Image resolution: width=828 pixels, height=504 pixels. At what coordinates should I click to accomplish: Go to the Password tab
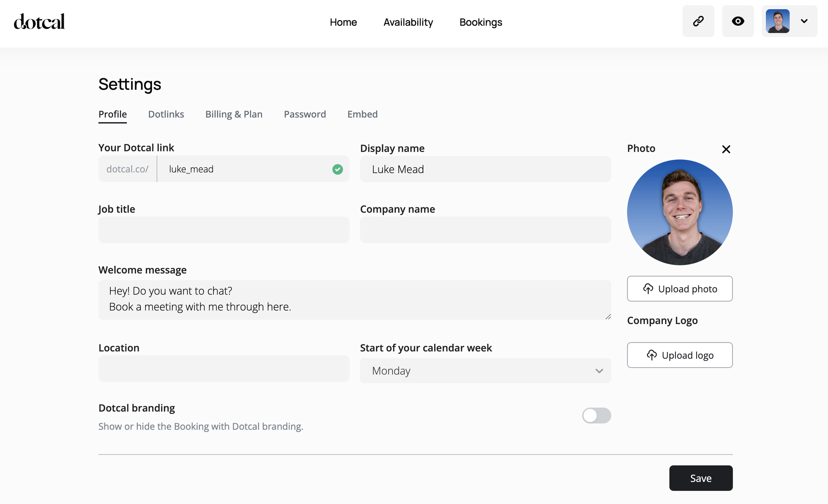pos(304,114)
